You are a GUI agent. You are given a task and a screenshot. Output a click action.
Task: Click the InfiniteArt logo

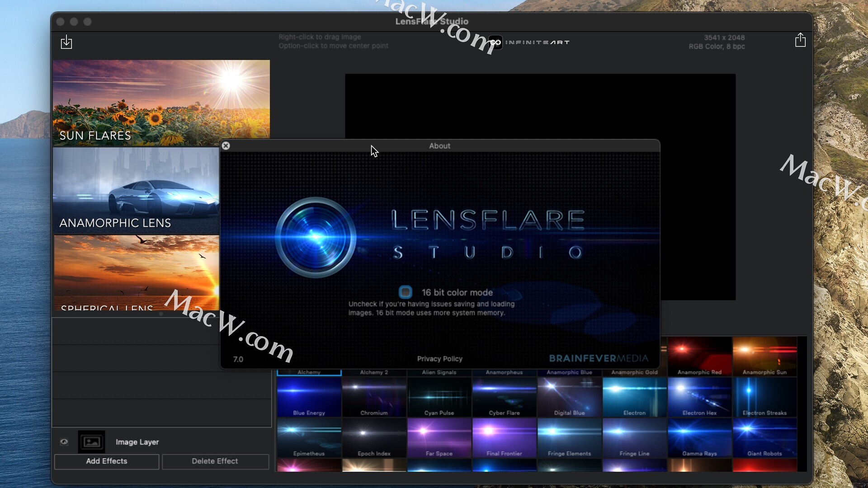point(529,42)
